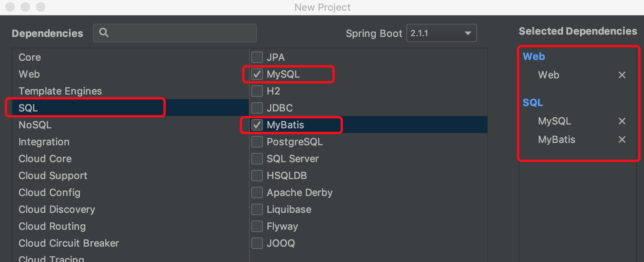Tick the Flyway checkbox

[x=257, y=226]
